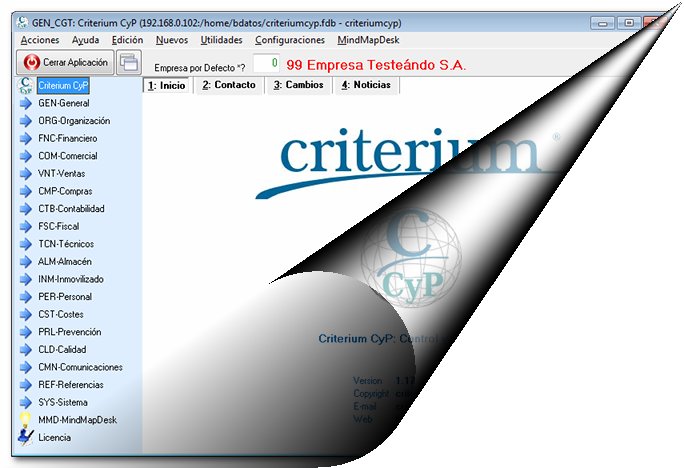
Task: Open the REF-Referencias module
Action: point(71,385)
